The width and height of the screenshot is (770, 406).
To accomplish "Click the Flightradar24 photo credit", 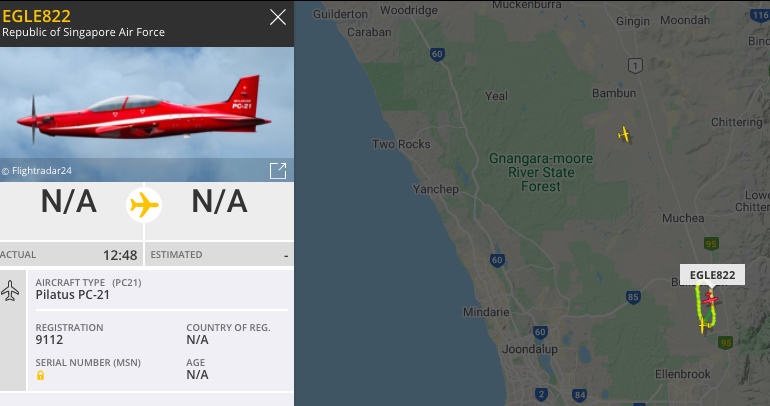I will [37, 171].
